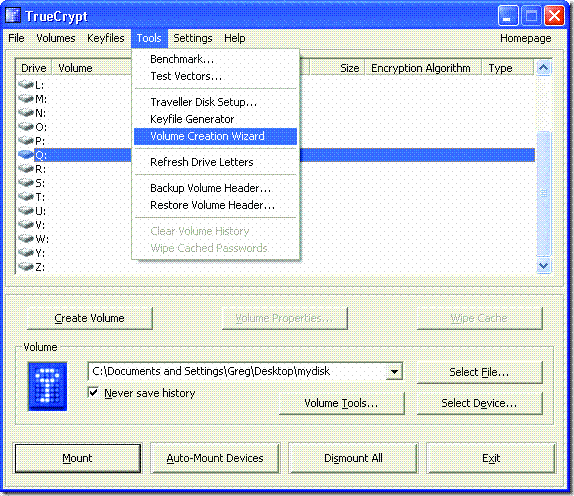Click the drive icon for U:
Viewport: 574px width, 496px height.
tap(26, 211)
